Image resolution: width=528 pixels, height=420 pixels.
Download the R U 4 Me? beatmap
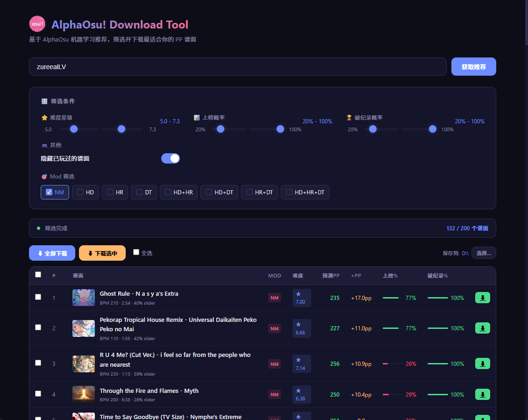(x=482, y=364)
